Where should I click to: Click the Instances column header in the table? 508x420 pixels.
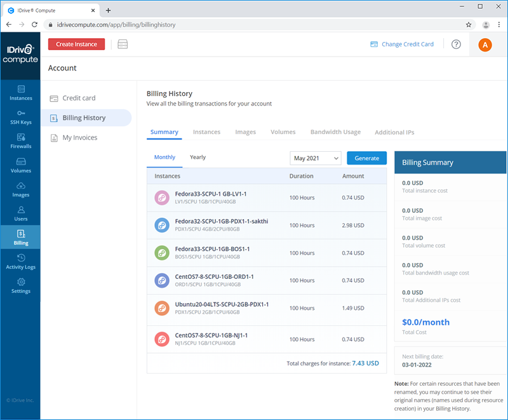point(167,176)
